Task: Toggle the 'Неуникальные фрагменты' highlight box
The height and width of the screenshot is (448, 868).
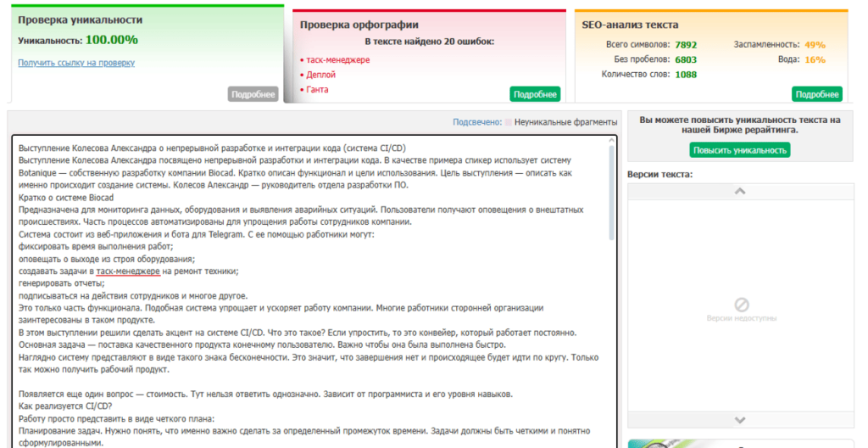Action: 509,122
